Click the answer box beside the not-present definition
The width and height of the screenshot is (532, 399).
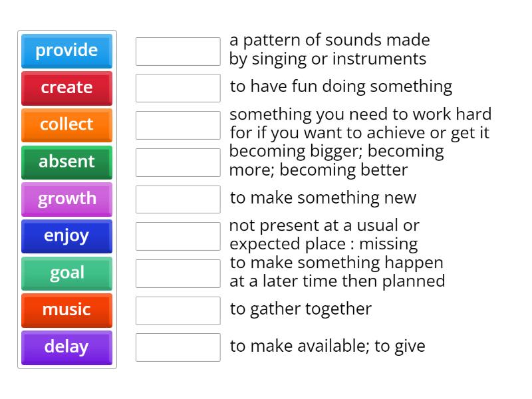click(177, 235)
